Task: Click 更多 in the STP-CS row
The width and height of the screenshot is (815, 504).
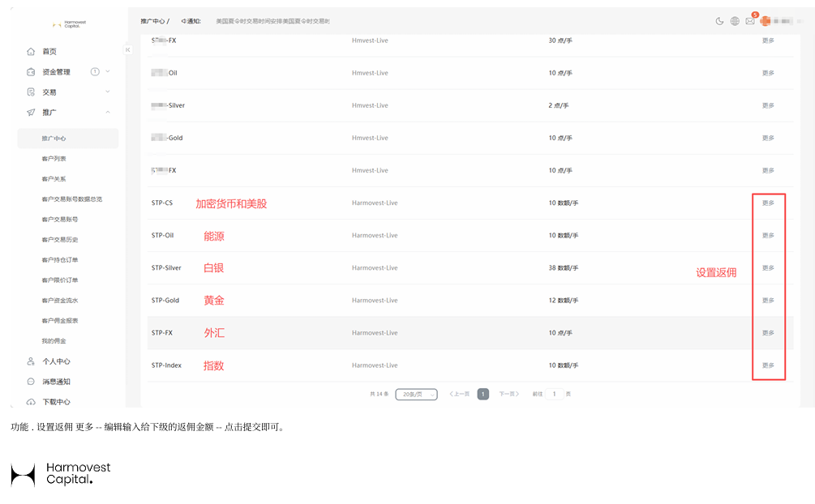Action: click(x=768, y=203)
